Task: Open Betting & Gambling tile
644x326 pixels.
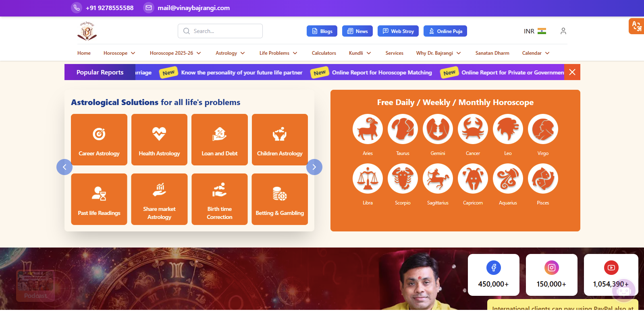Action: (x=280, y=199)
